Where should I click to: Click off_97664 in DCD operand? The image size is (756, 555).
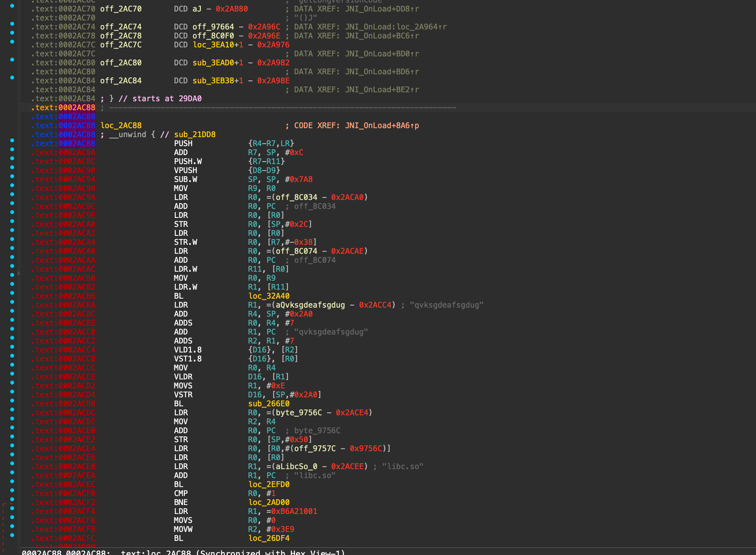(213, 27)
